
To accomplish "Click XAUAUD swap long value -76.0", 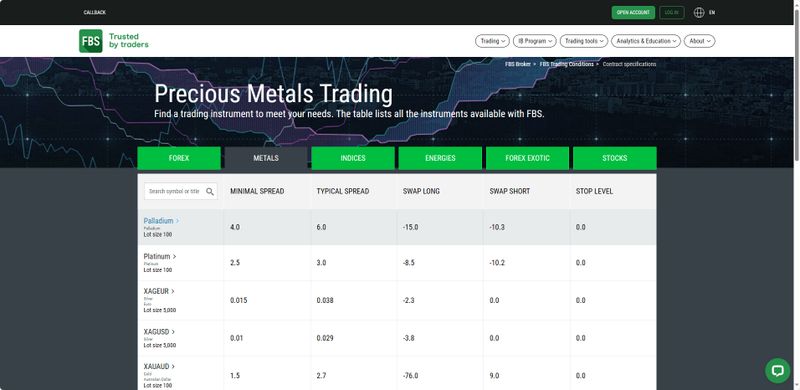I will pyautogui.click(x=410, y=376).
